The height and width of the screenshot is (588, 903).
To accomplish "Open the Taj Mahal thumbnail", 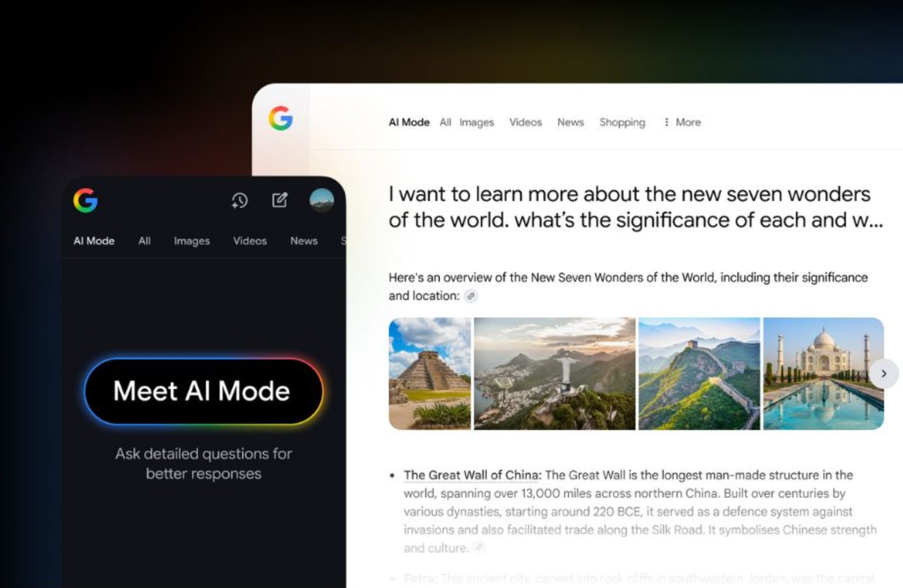I will tap(823, 373).
